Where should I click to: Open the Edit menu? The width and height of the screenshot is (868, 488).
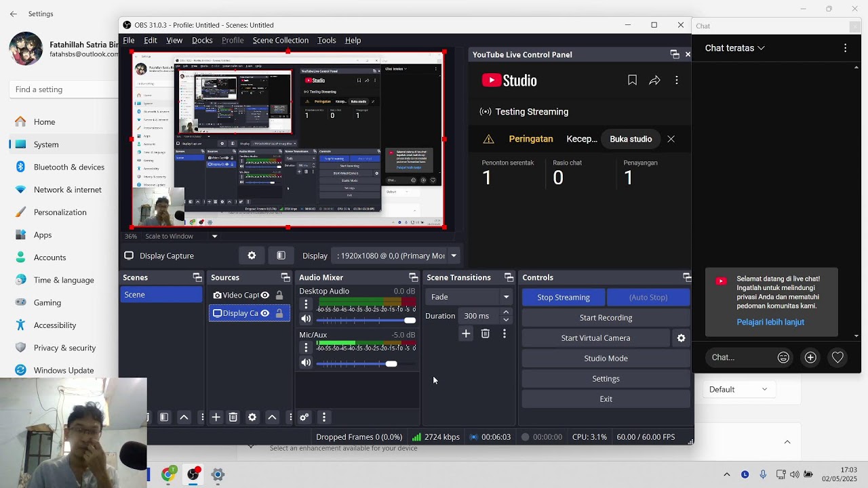(150, 40)
